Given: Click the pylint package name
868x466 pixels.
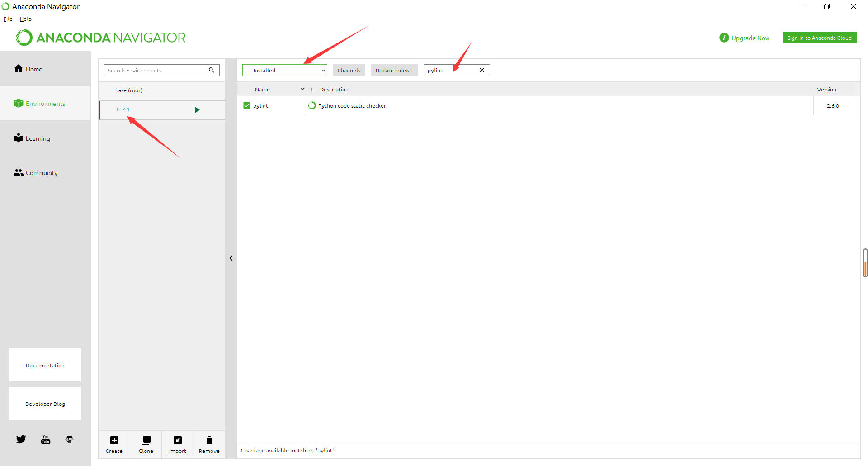Looking at the screenshot, I should (260, 106).
